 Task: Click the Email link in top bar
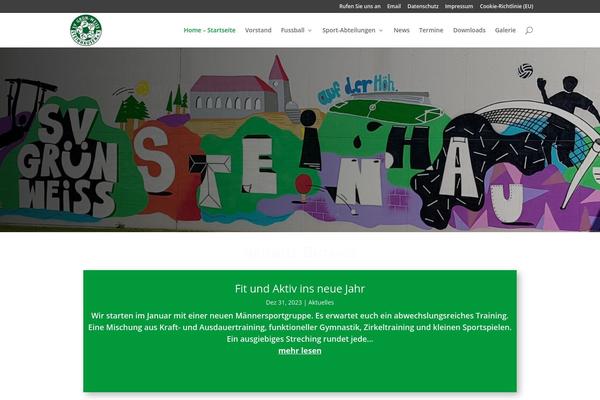pos(394,6)
